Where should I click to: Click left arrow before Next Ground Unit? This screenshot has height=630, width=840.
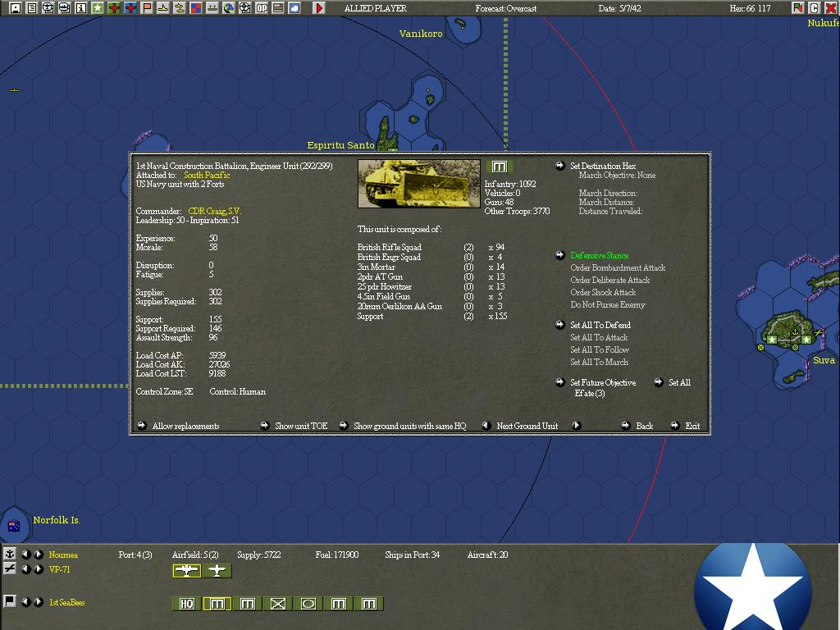[486, 426]
